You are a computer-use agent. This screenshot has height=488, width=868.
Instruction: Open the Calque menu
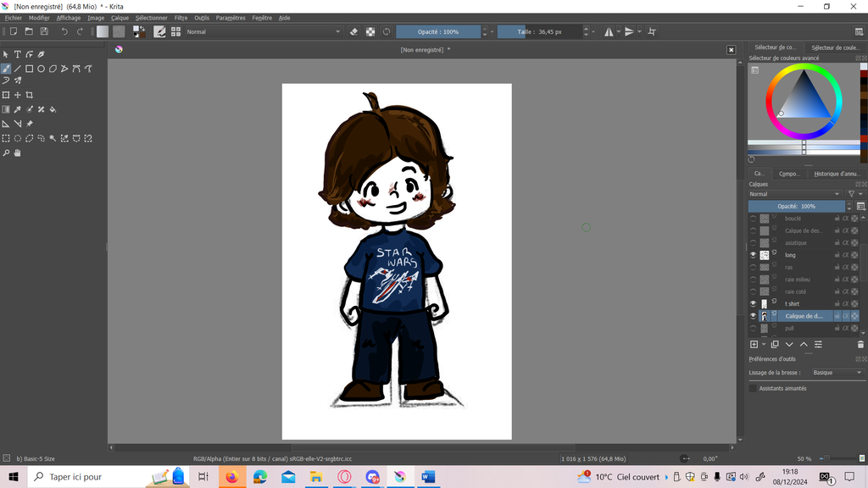tap(120, 18)
